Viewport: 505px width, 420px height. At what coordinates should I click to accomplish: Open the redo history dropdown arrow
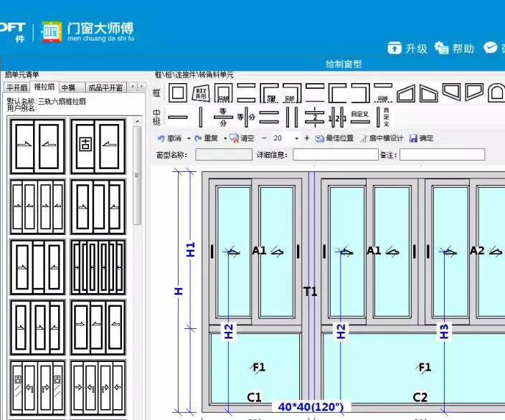[x=225, y=139]
